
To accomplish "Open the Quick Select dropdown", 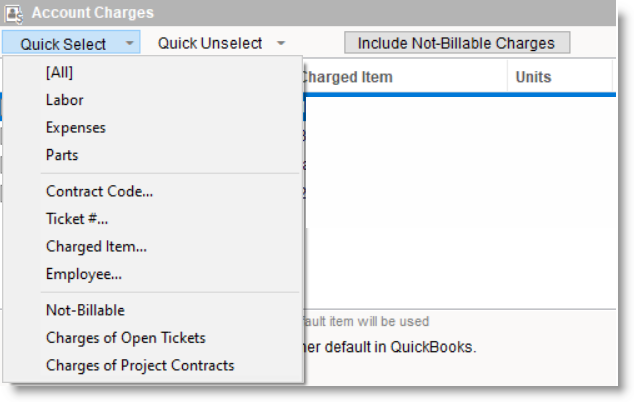I will (x=63, y=43).
